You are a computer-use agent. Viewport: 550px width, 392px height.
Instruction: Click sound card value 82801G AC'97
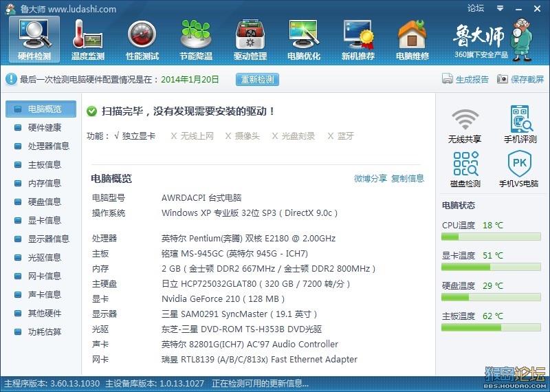[x=250, y=344]
